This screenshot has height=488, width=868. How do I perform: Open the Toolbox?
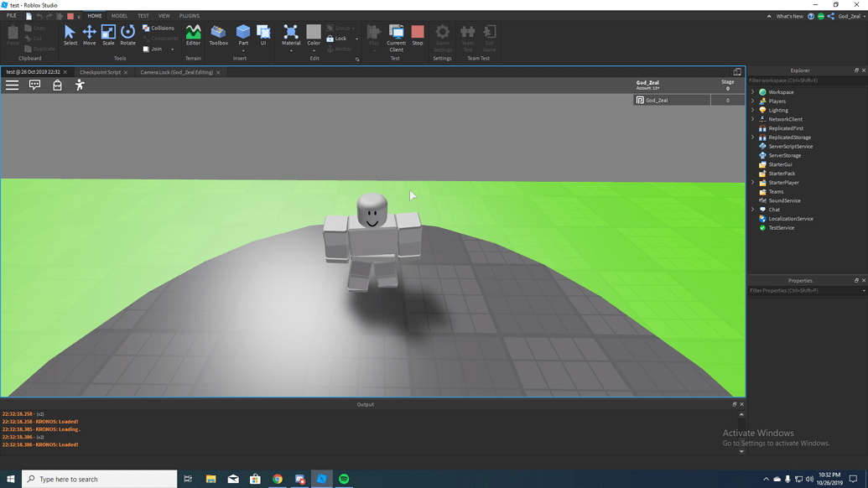218,34
